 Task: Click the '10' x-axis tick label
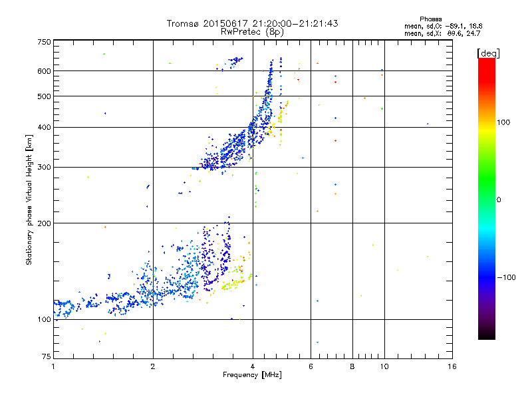pos(384,366)
